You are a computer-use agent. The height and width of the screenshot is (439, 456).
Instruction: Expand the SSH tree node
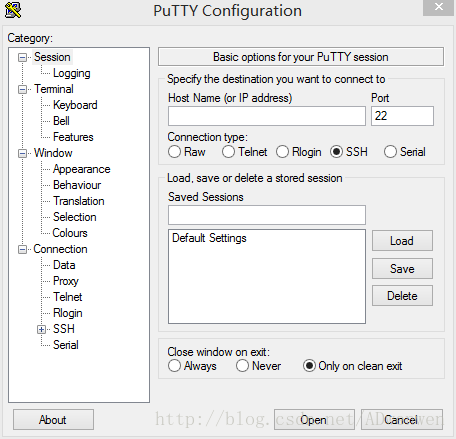(x=41, y=329)
